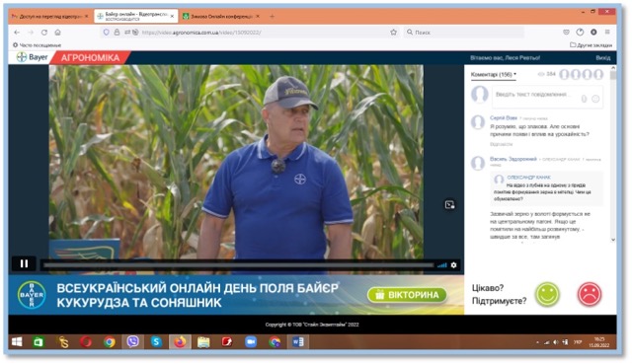Click the green smiley face reaction
The image size is (632, 364).
(547, 294)
